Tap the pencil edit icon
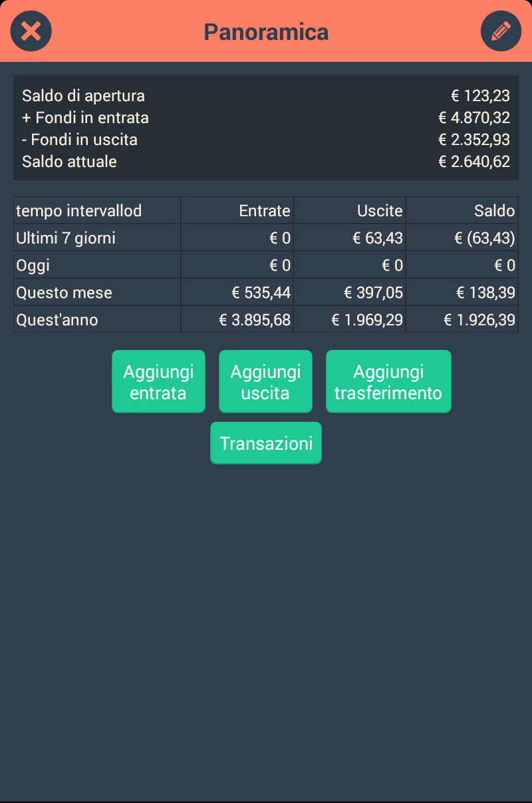 501,31
